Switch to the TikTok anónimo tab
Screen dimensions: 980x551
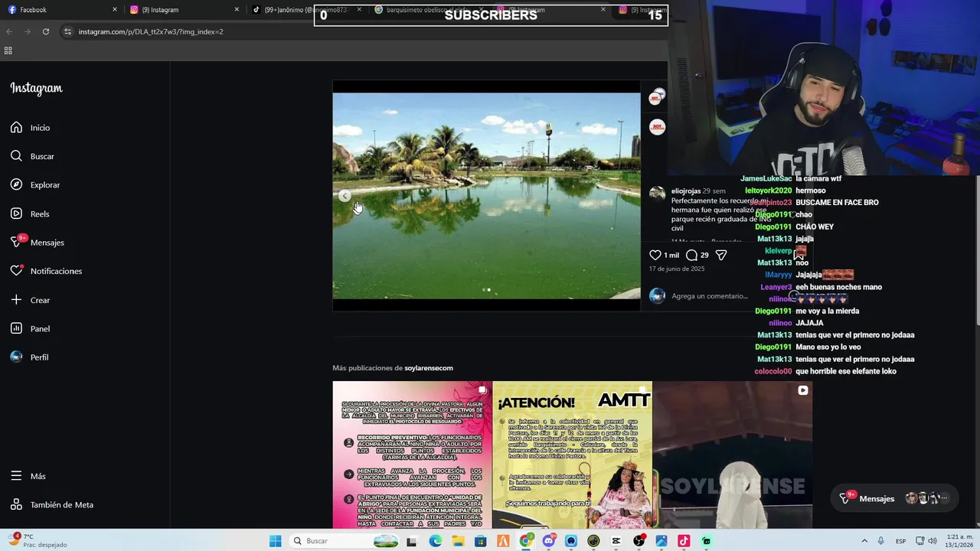(x=306, y=10)
